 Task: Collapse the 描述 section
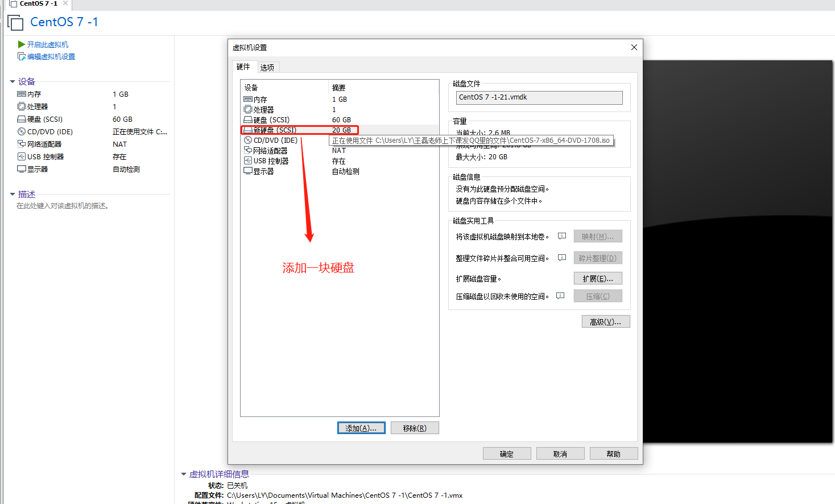click(13, 194)
